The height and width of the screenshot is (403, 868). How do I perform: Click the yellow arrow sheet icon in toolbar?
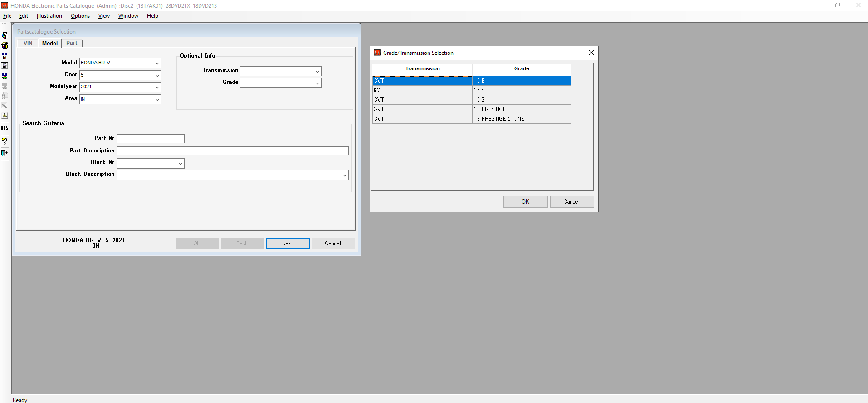click(x=5, y=116)
